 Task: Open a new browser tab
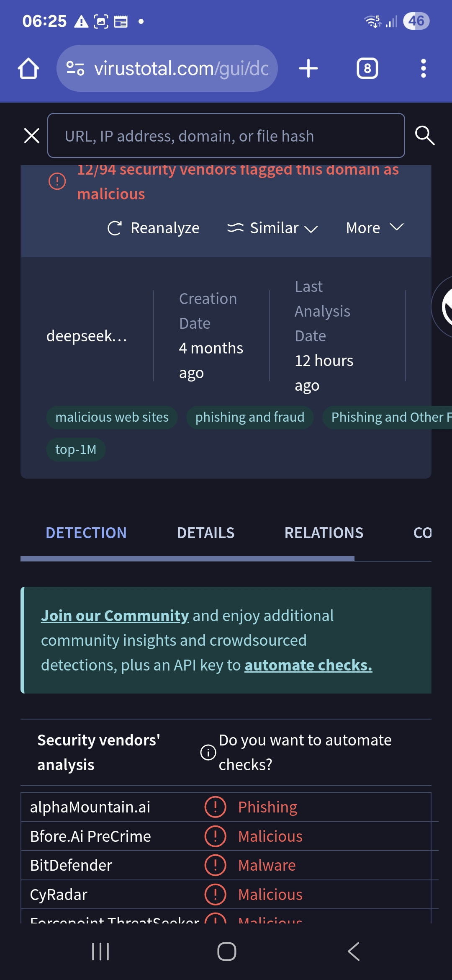308,68
